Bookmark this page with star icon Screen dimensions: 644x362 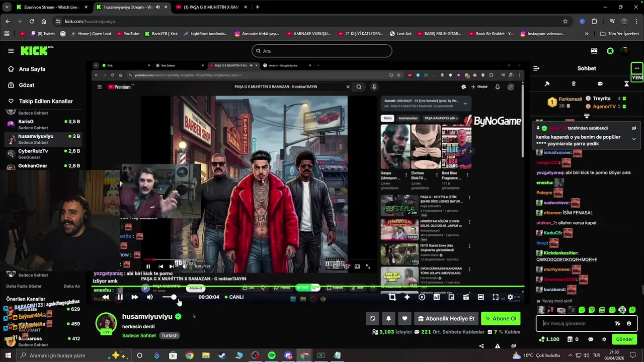click(x=565, y=21)
